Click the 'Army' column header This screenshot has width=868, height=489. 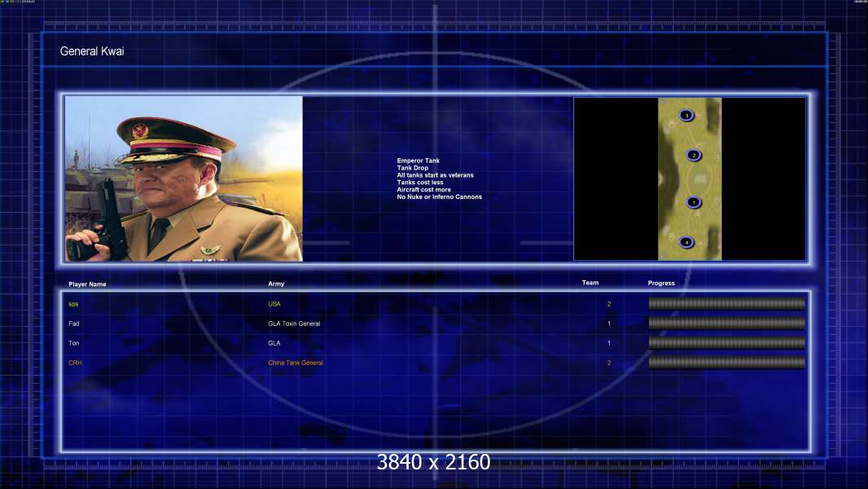[276, 284]
